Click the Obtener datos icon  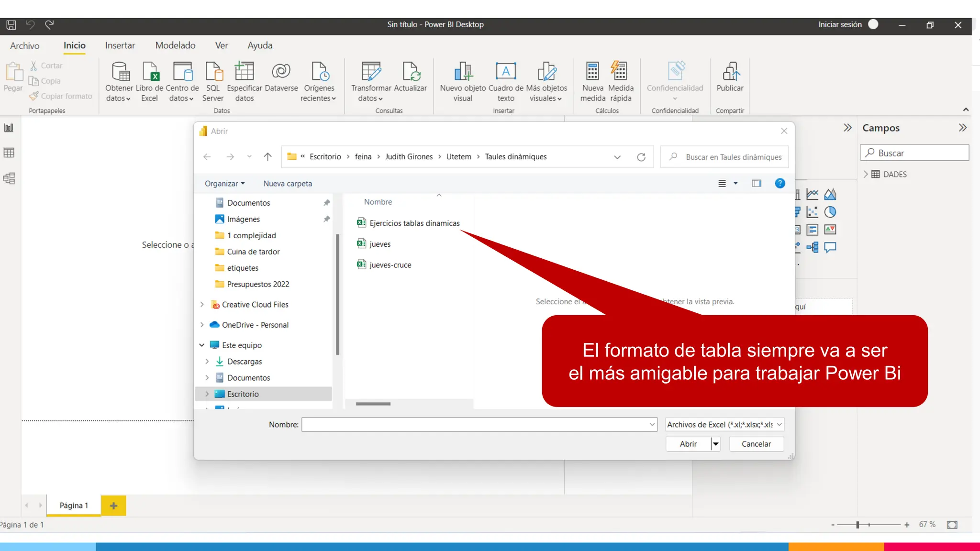coord(120,71)
